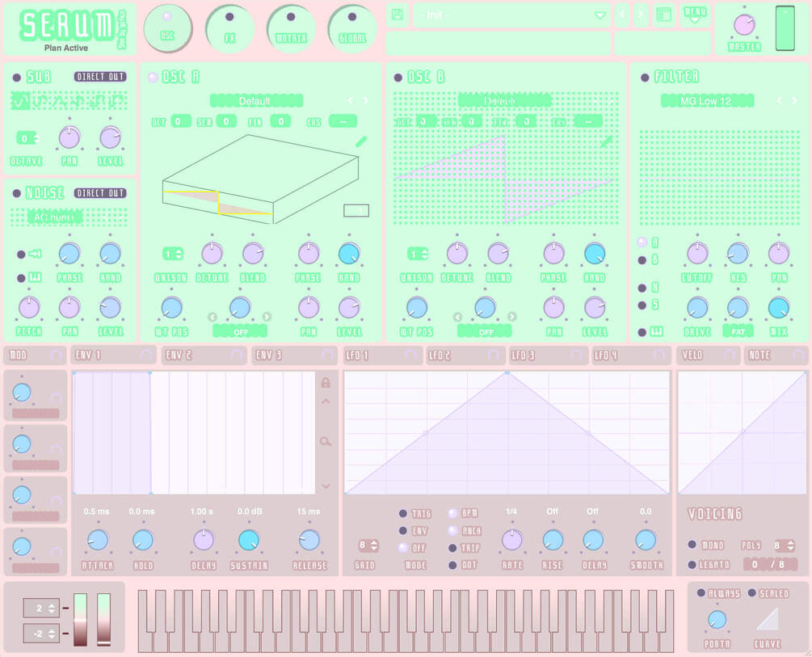Click the MASTER volume knob

point(744,25)
